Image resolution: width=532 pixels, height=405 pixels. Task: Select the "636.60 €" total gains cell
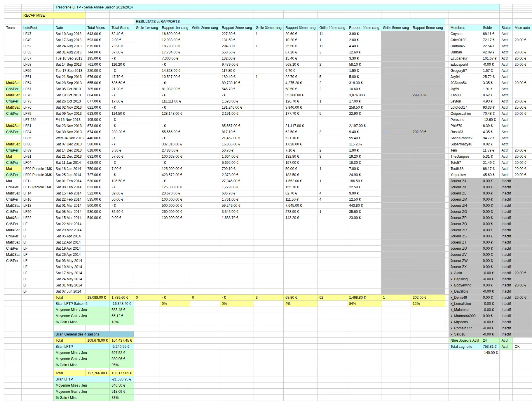(x=122, y=83)
